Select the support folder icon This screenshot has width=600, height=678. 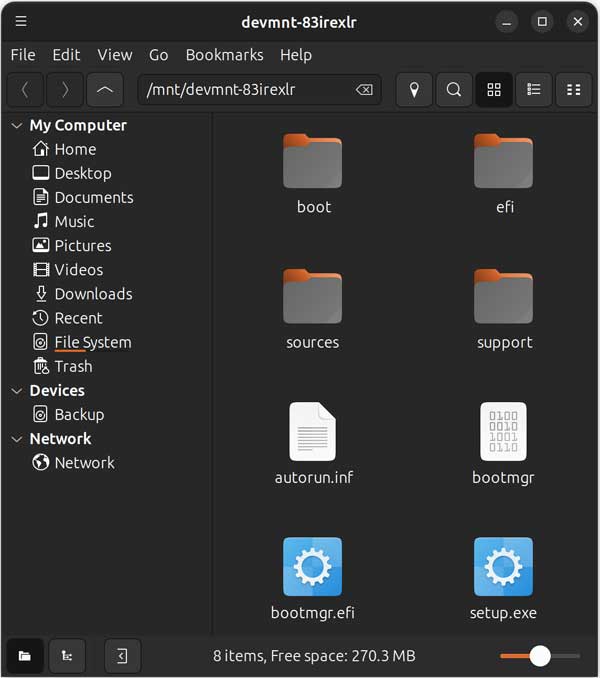503,297
